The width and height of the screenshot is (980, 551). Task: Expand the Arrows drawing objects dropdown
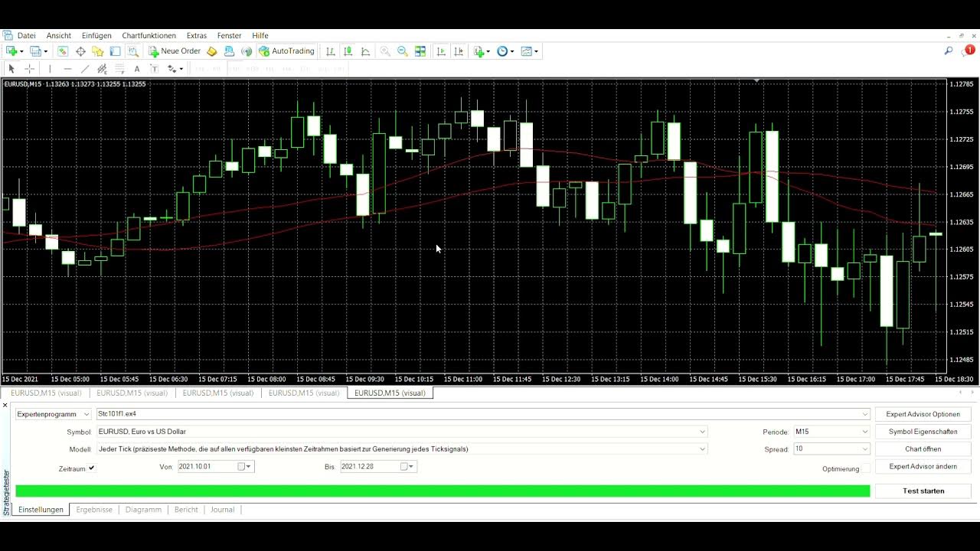tap(181, 69)
